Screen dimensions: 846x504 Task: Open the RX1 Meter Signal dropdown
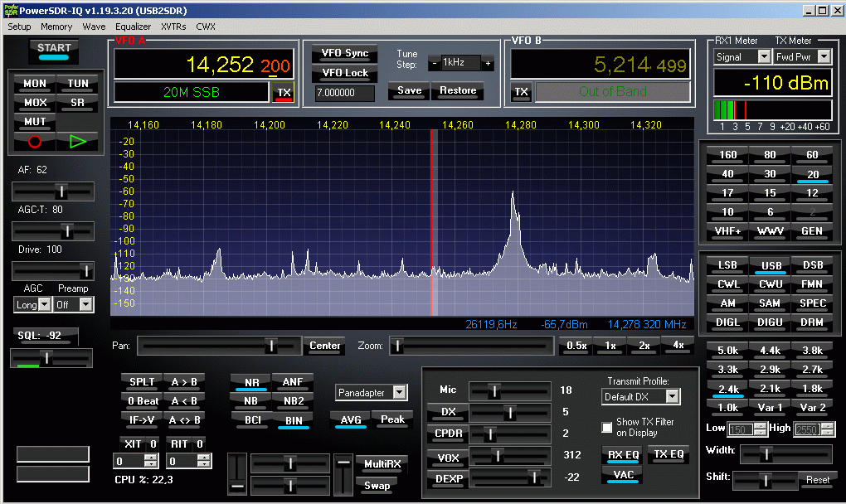click(x=764, y=56)
